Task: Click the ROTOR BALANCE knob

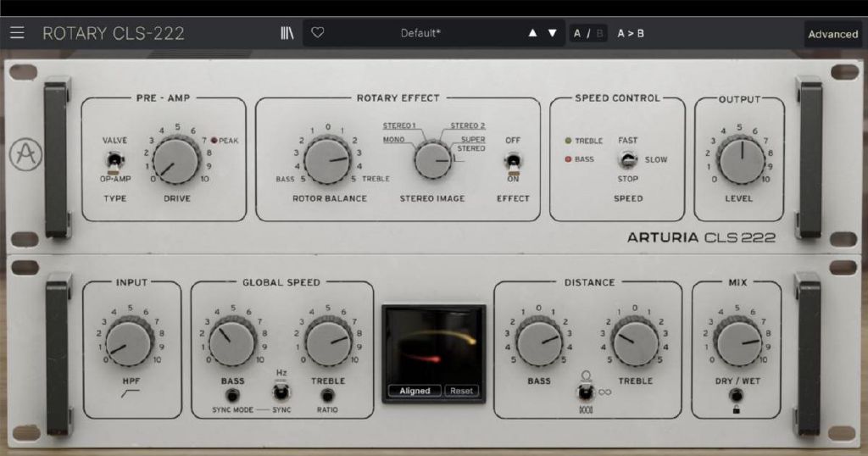Action: (x=328, y=161)
